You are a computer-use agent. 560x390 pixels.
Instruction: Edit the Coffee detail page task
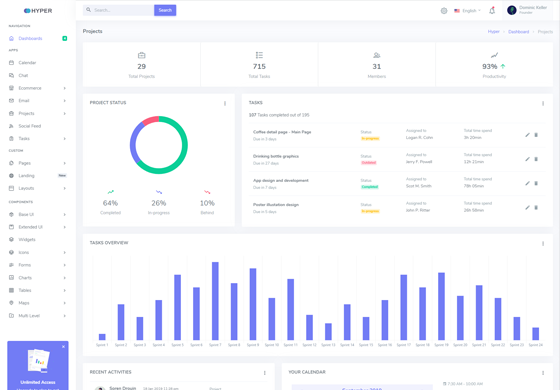(527, 135)
